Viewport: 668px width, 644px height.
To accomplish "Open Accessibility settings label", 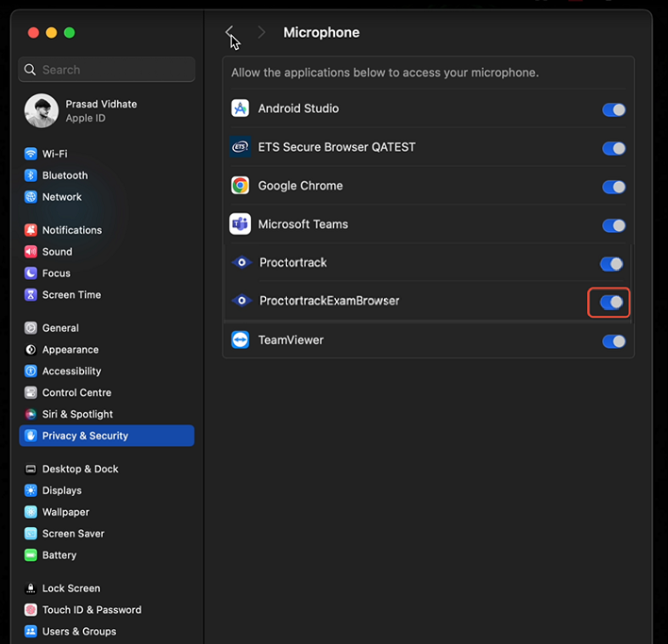I will click(72, 372).
